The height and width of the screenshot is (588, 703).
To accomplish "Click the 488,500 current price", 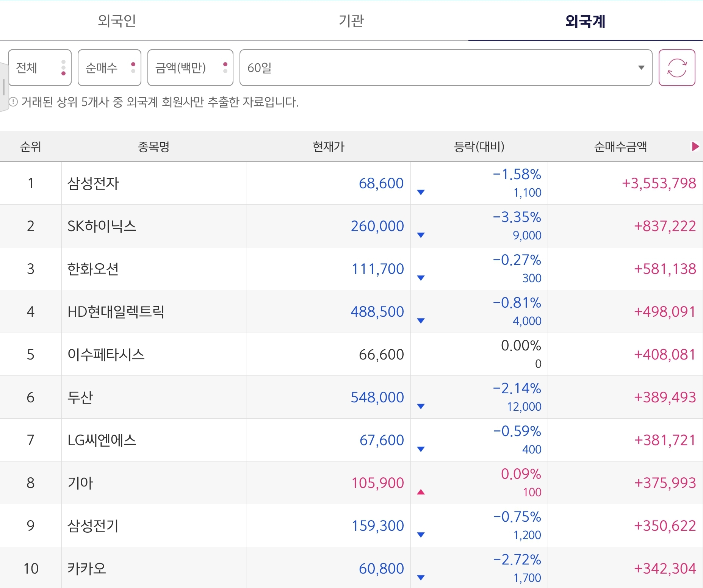I will (x=377, y=312).
